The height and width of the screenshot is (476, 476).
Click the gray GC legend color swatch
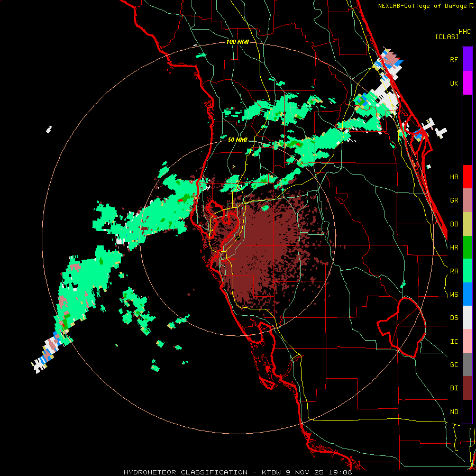[467, 365]
